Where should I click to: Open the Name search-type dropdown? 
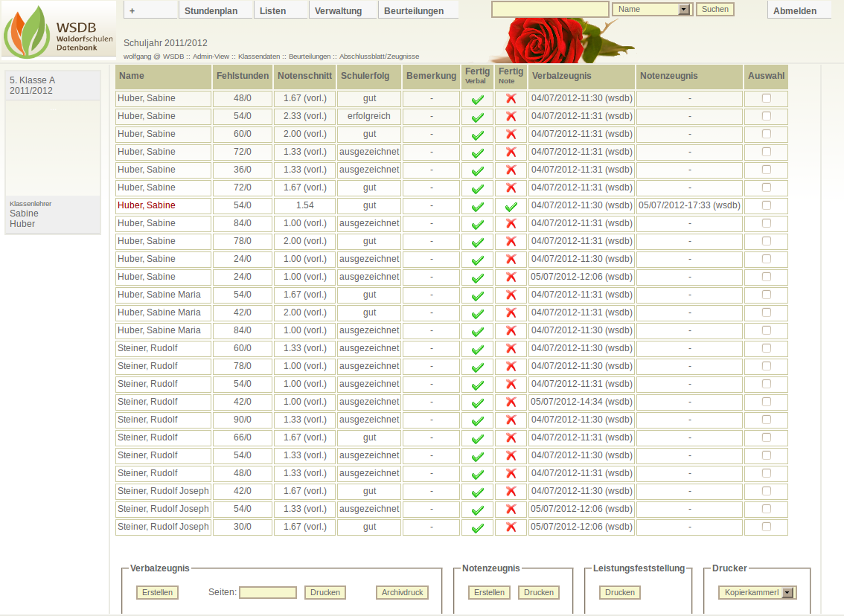[x=652, y=10]
